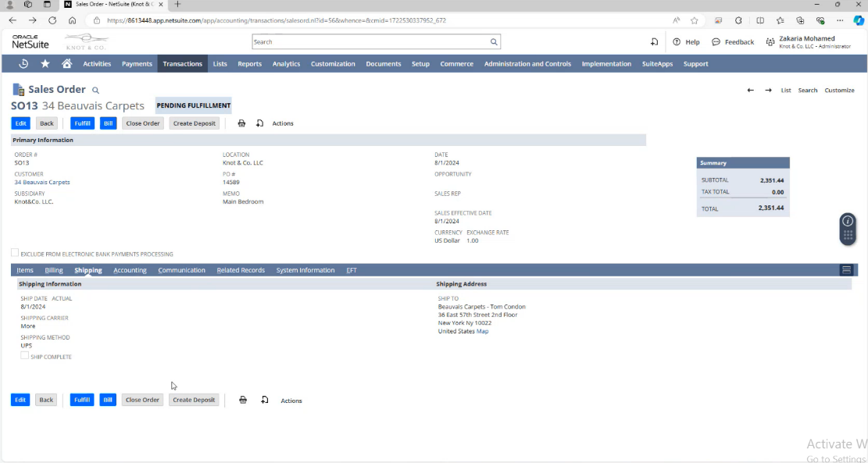Click the magnifier icon beside Sales Order
868x463 pixels.
(x=96, y=91)
